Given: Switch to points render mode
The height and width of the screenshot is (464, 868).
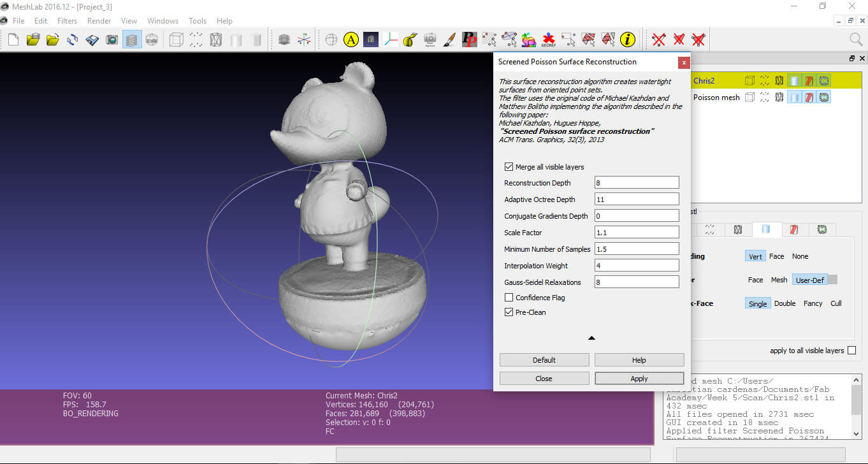Looking at the screenshot, I should pyautogui.click(x=196, y=40).
